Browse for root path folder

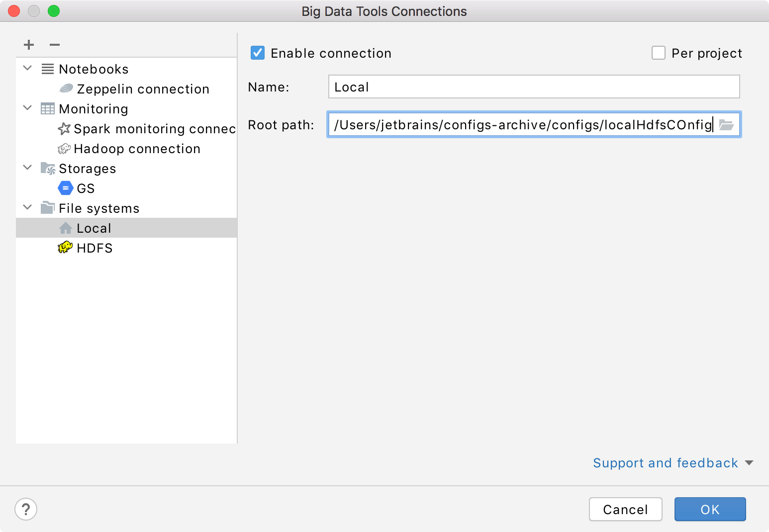[x=727, y=125]
